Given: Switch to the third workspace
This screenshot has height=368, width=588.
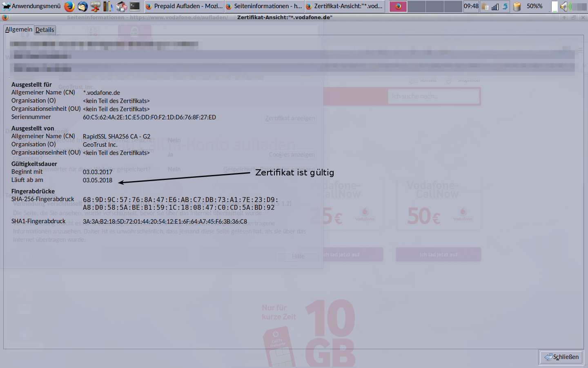Looking at the screenshot, I should pos(435,6).
